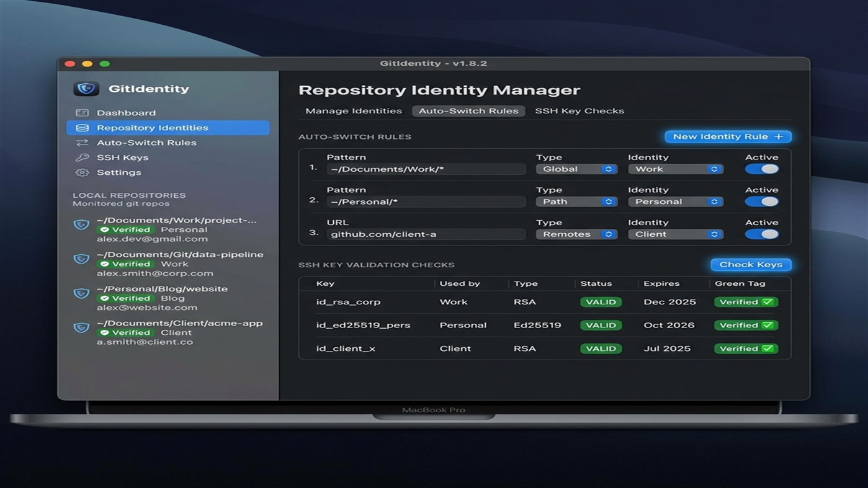Click the github.com/client-a URL field
Image resolution: width=868 pixels, height=488 pixels.
point(426,234)
